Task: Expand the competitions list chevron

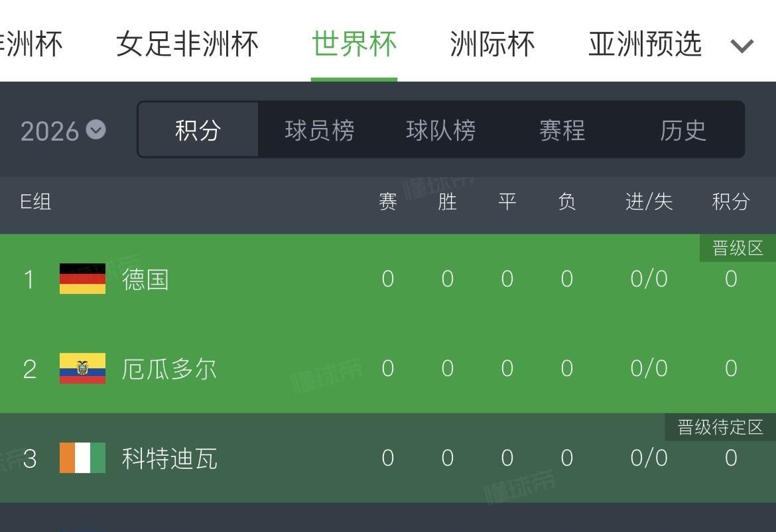Action: (742, 46)
